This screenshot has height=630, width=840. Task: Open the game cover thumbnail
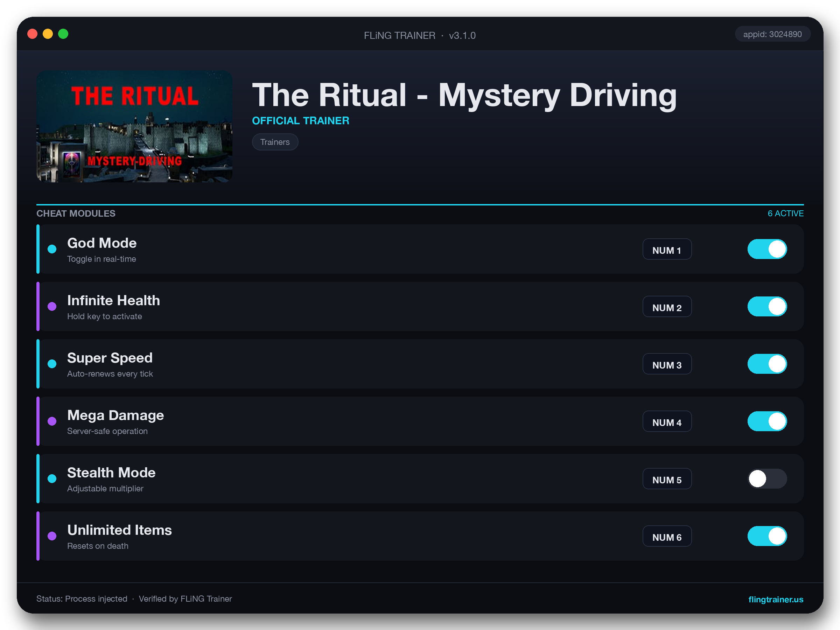[x=134, y=126]
